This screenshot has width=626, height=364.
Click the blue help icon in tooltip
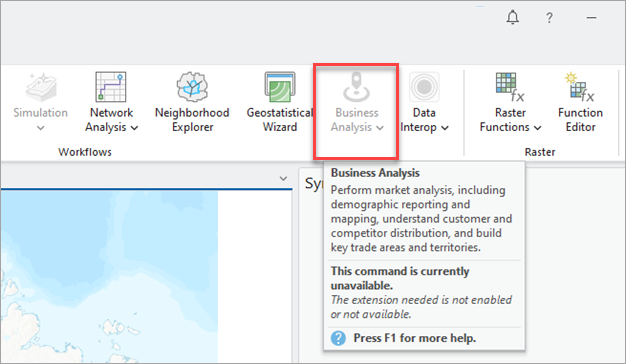(338, 338)
